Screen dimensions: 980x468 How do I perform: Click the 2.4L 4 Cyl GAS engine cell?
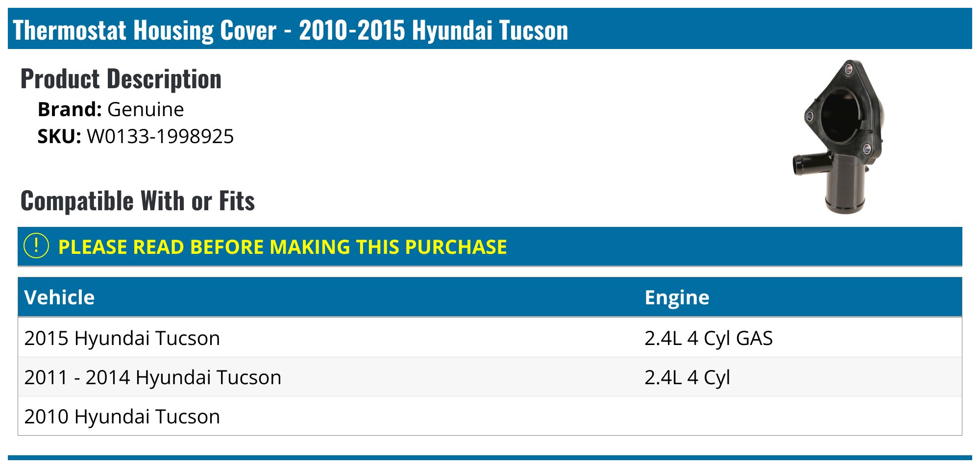[708, 338]
